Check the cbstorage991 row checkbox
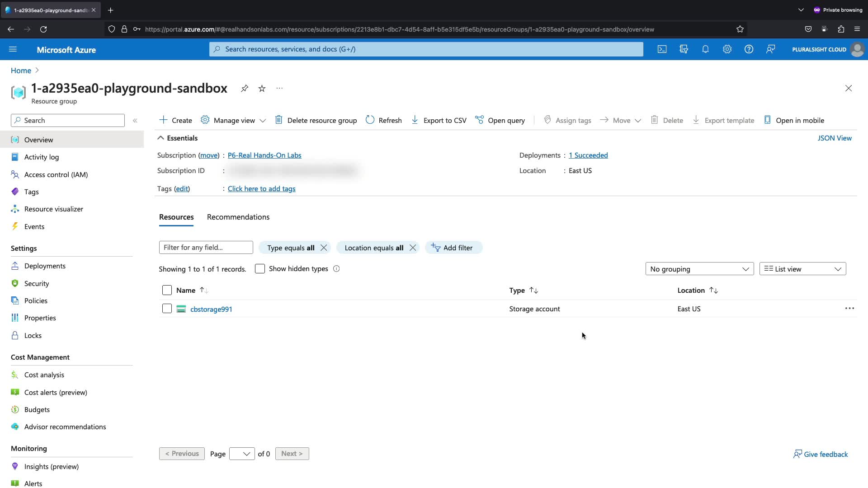 [x=167, y=309]
